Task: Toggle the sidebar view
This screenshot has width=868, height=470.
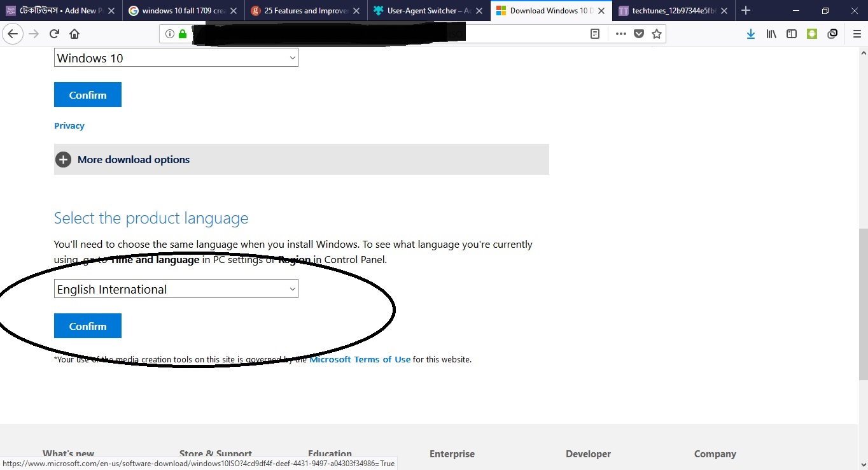Action: (x=792, y=34)
